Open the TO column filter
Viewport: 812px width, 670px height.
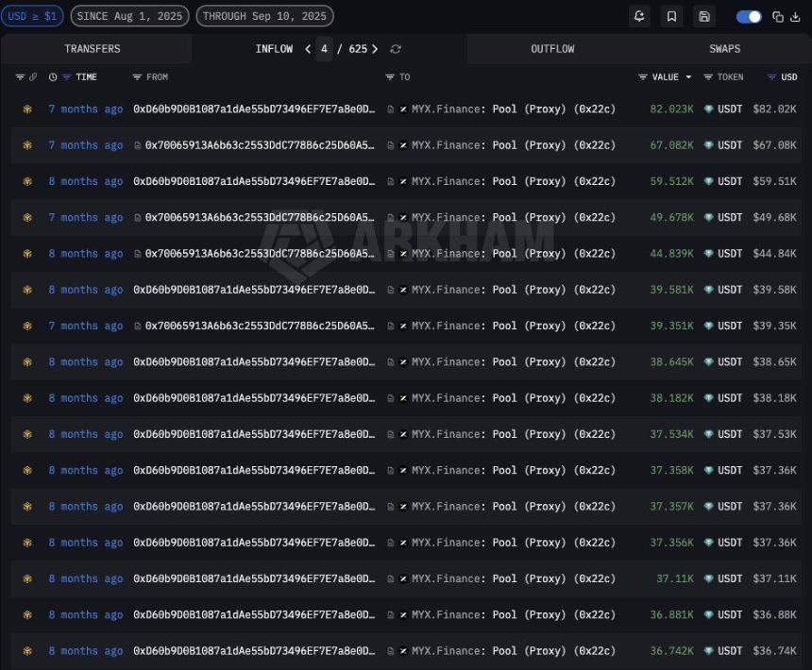390,77
